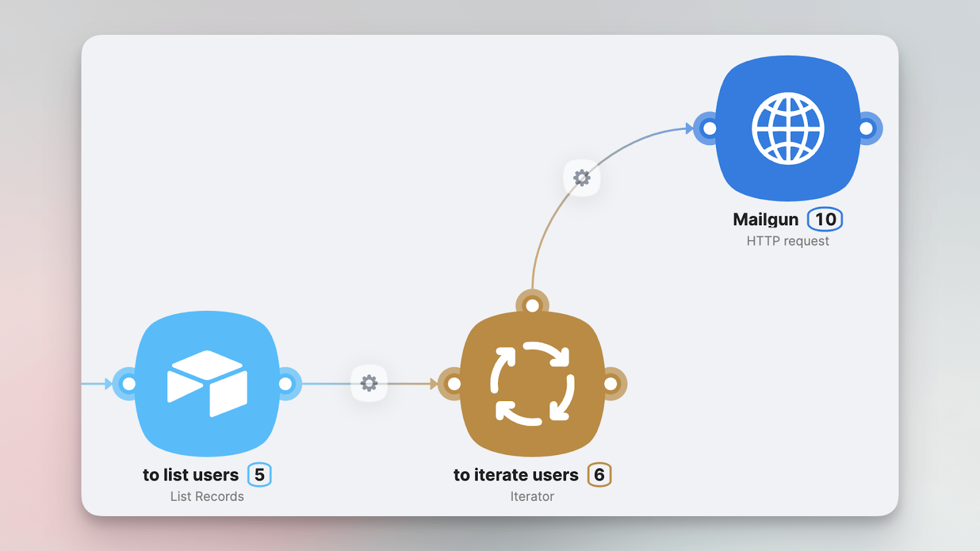Screen dimensions: 980x551
Task: Click the number 10 badge beside Mailgun
Action: point(825,219)
